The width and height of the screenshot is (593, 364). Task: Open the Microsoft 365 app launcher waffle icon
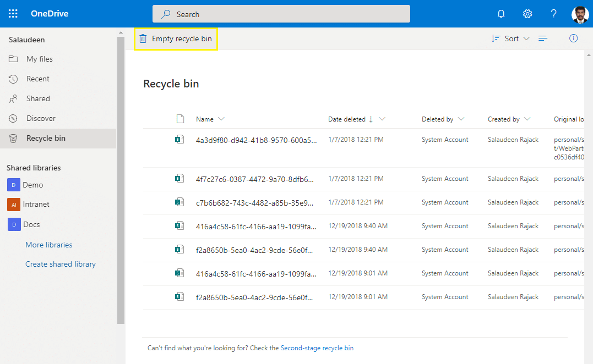13,13
